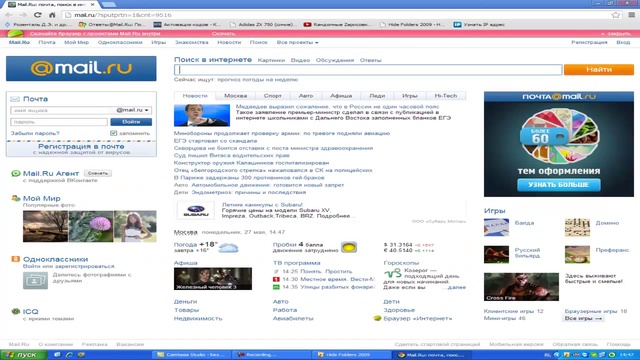Bookmark page with star icon
The height and width of the screenshot is (360, 640).
[616, 15]
